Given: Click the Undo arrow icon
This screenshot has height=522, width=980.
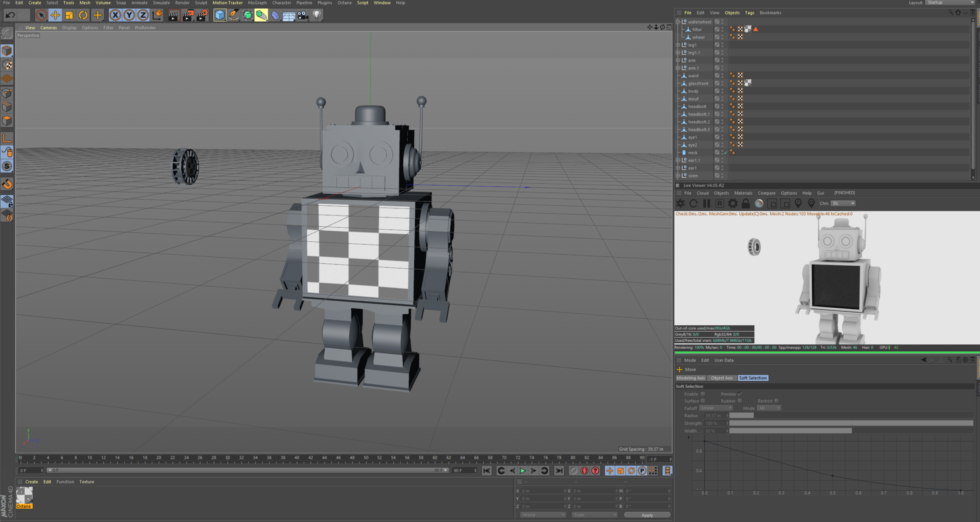Looking at the screenshot, I should pyautogui.click(x=10, y=15).
